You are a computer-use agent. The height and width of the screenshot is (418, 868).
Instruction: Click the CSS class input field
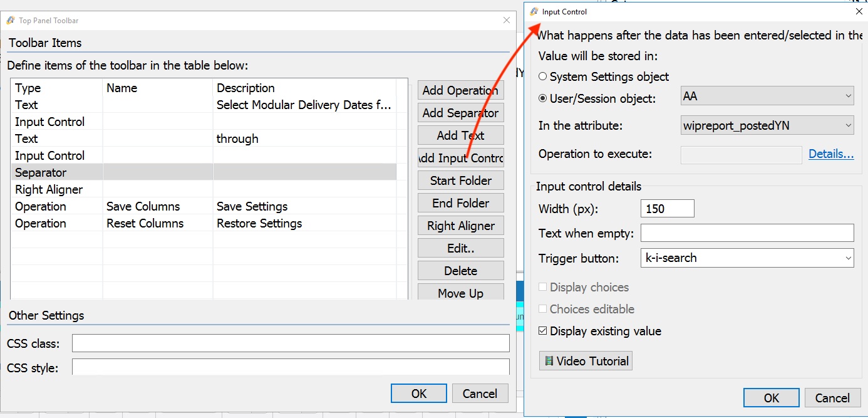(x=291, y=343)
